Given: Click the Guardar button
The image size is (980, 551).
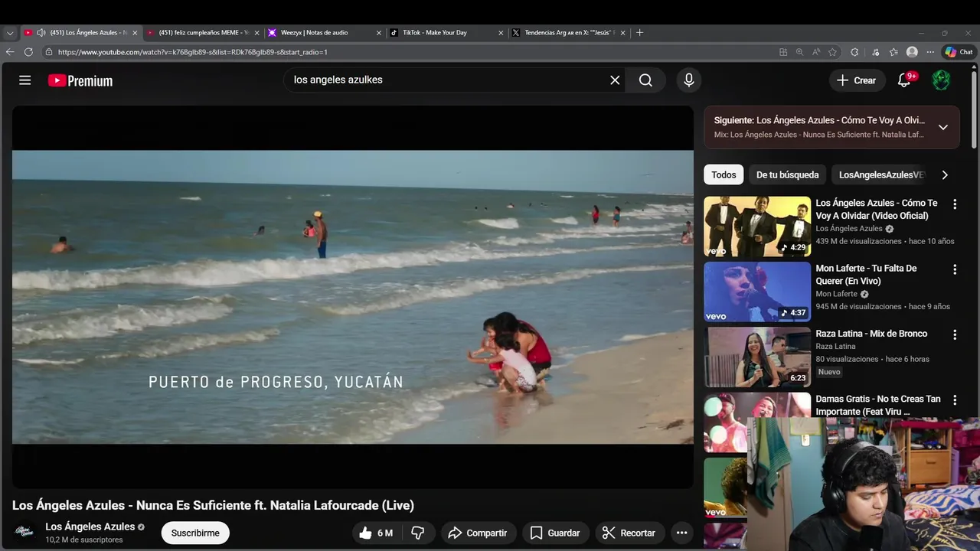Looking at the screenshot, I should click(x=555, y=533).
